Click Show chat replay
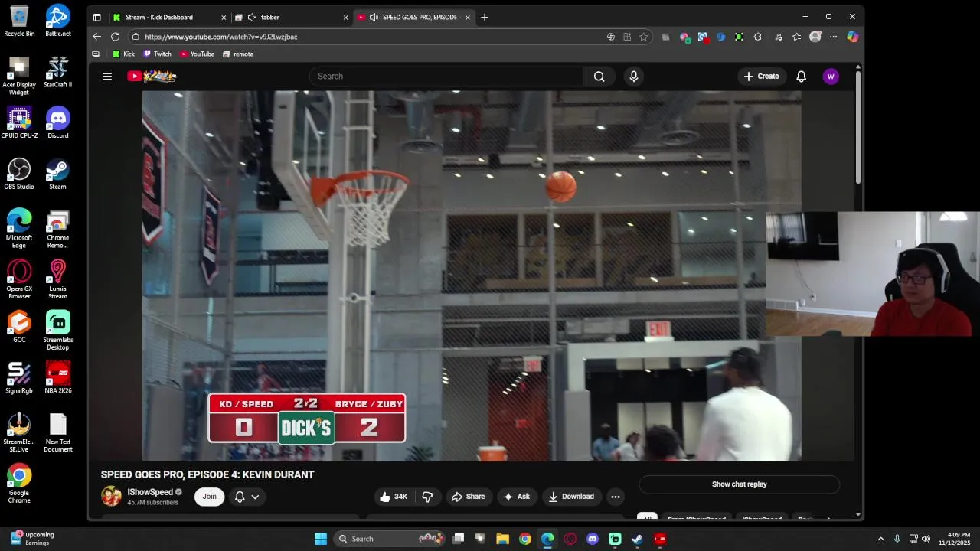 tap(739, 484)
